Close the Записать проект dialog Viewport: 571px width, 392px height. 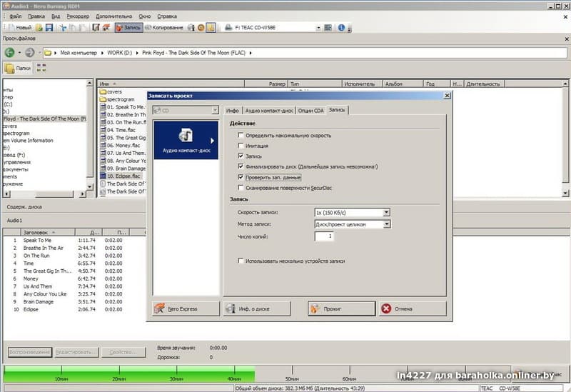coord(448,96)
